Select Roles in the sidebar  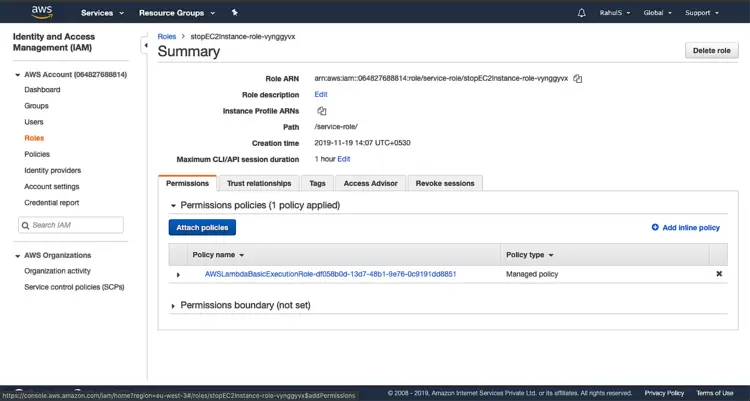pyautogui.click(x=34, y=138)
